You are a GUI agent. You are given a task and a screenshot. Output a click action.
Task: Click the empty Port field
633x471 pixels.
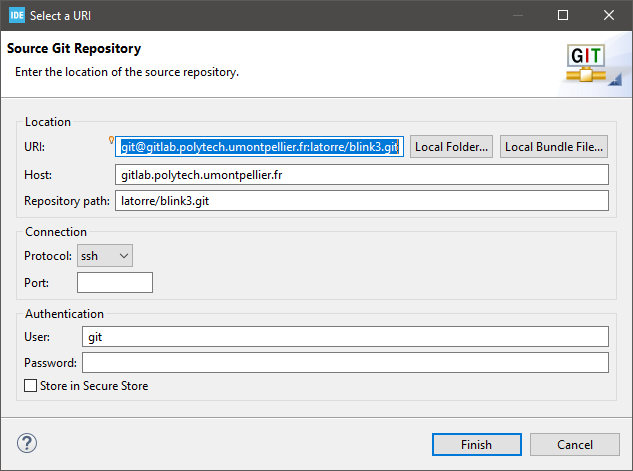coord(115,282)
